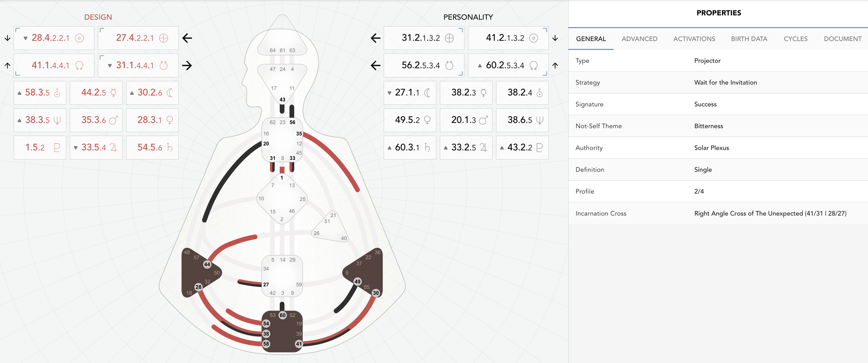Switch to the Birth Data tab
The height and width of the screenshot is (363, 868).
tap(749, 39)
